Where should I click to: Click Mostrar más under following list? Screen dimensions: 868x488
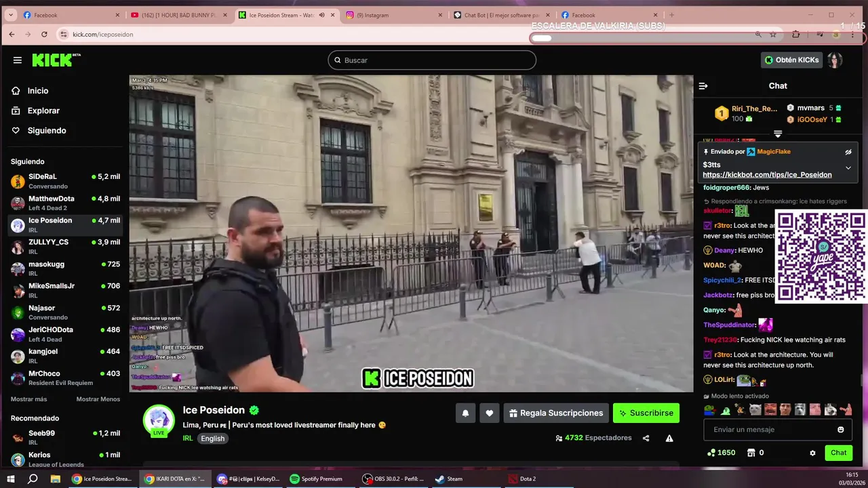(28, 399)
